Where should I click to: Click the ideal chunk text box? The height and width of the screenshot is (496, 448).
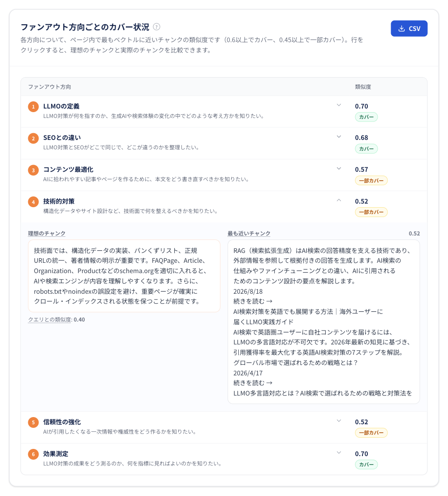124,276
